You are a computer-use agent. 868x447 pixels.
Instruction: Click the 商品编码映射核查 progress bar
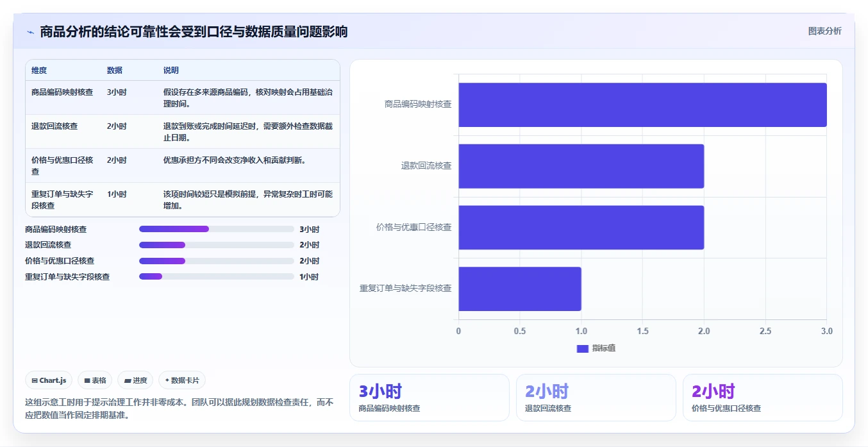tap(217, 229)
